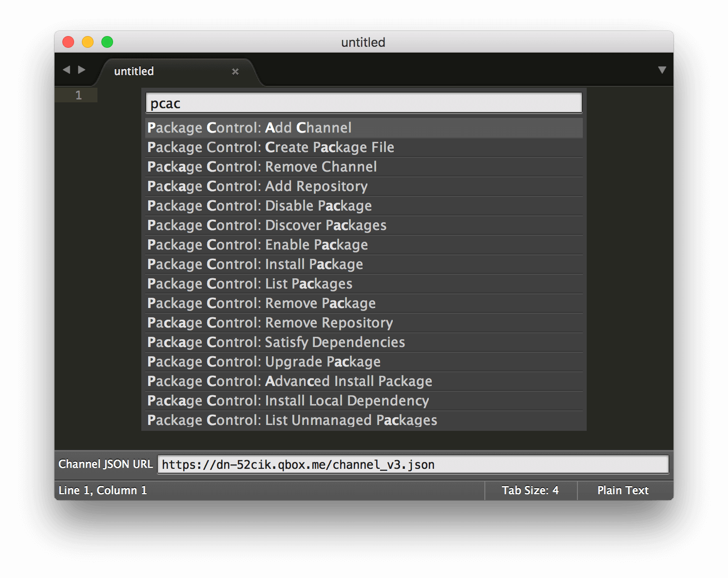728x578 pixels.
Task: Click line number 1 in the gutter
Action: 78,95
